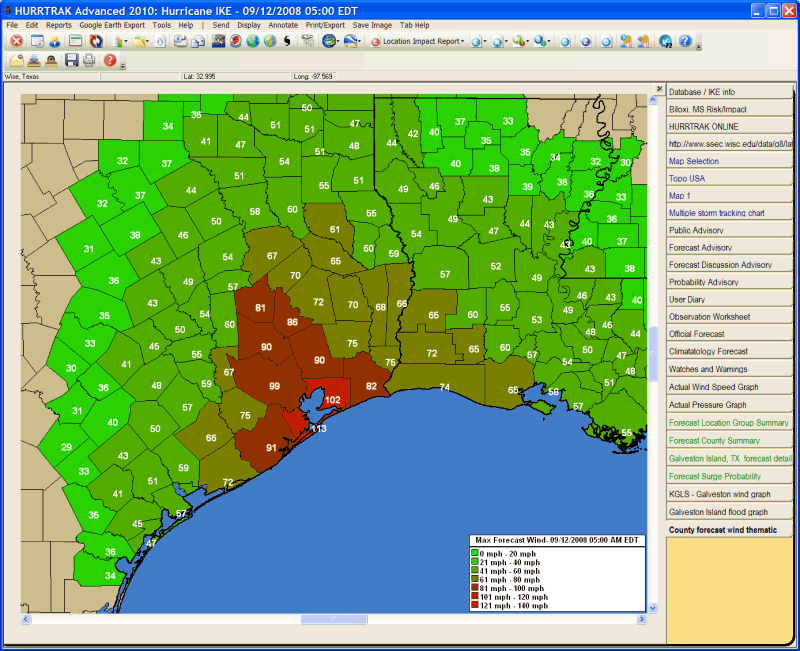Open the Annotate menu
Image resolution: width=800 pixels, height=651 pixels.
[x=283, y=24]
